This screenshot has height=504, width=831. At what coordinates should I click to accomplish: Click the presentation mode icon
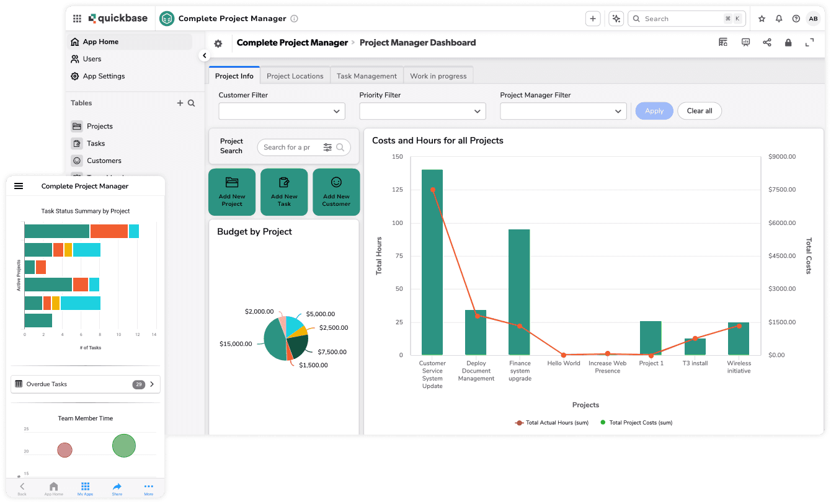pos(745,42)
